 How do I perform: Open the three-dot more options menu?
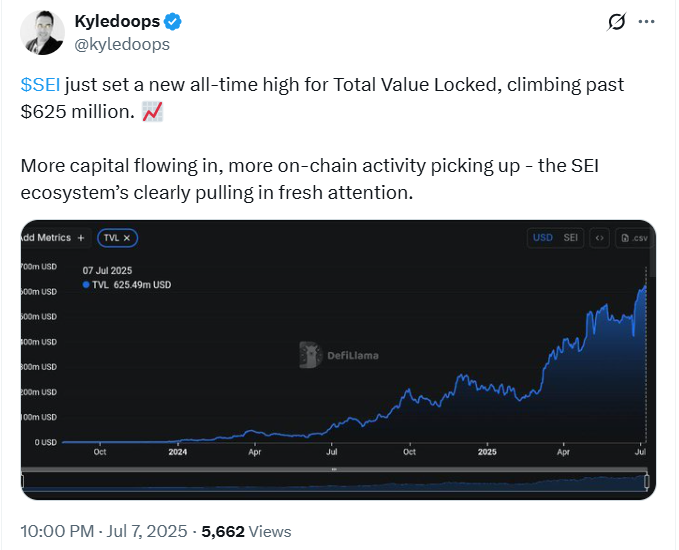(x=647, y=22)
